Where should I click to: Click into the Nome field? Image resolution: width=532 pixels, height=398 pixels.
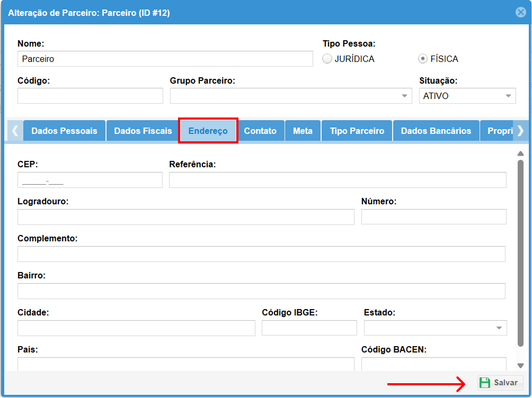point(165,59)
